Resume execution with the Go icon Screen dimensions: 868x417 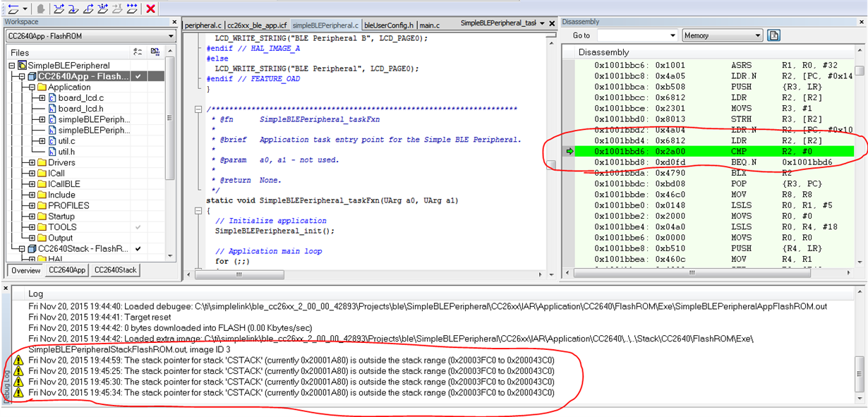point(133,9)
